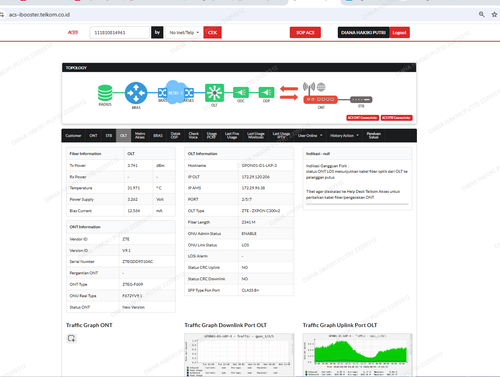
Task: Click the RADIUS database icon in topology
Action: pyautogui.click(x=105, y=93)
